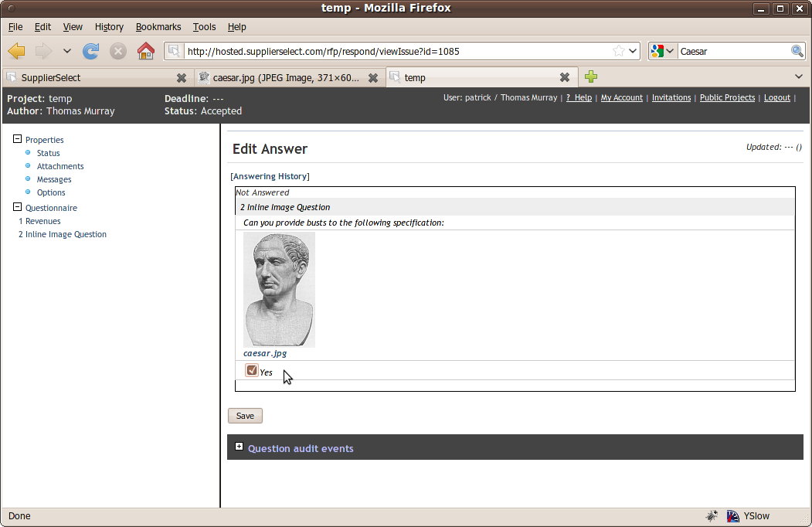The height and width of the screenshot is (527, 812).
Task: Click the Stop loading button
Action: (118, 51)
